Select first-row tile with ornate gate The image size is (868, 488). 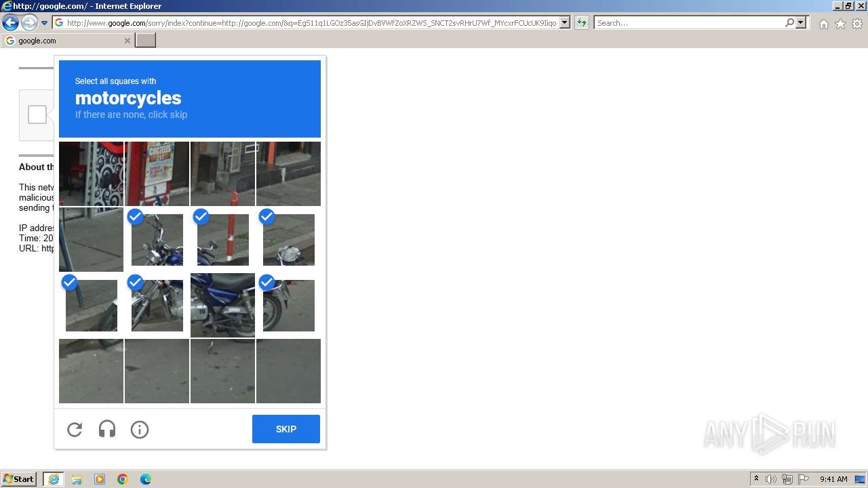91,174
